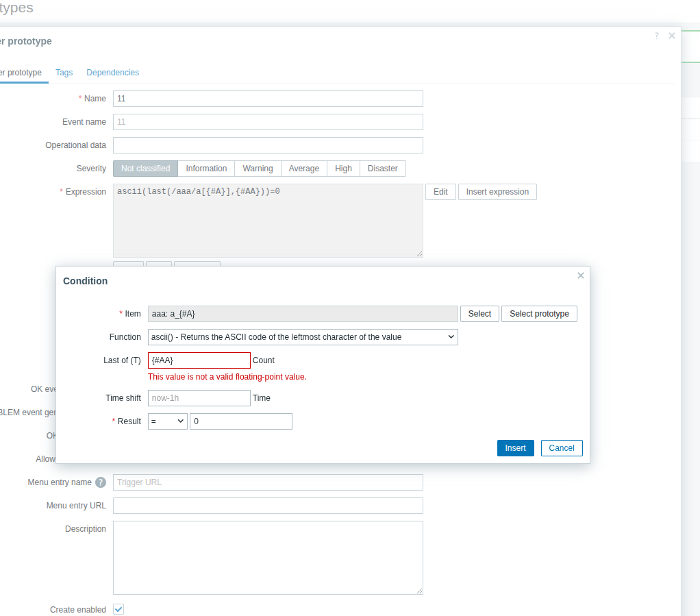Click the Insert expression button

click(x=497, y=192)
